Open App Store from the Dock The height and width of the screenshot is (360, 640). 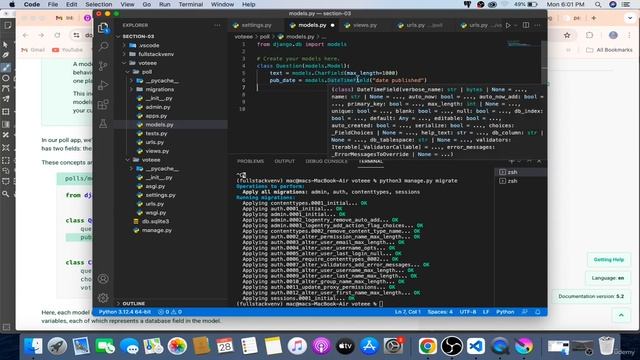point(369,346)
